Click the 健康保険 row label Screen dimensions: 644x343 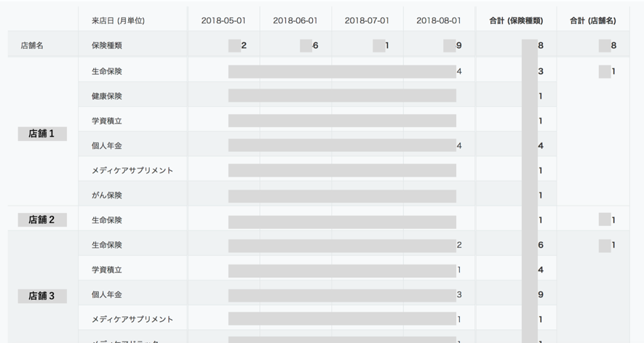coord(107,96)
